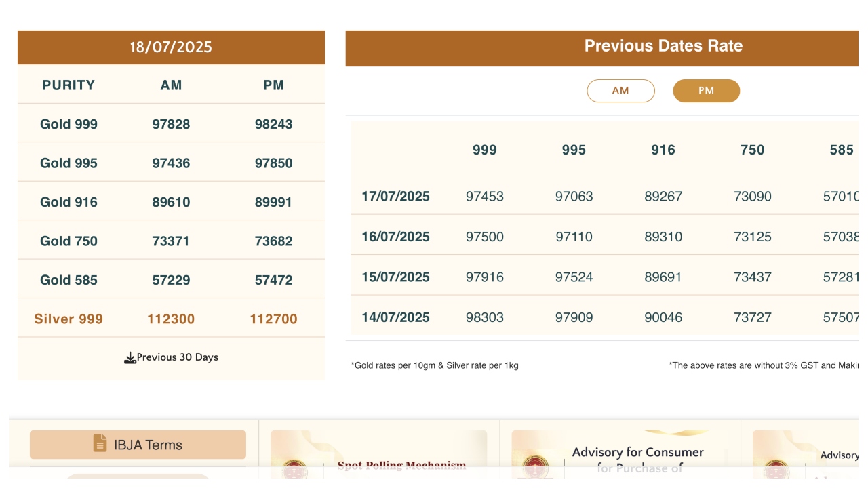Click the emblem on Spot Polling Mechanism card
This screenshot has height=488, width=868.
point(294,469)
